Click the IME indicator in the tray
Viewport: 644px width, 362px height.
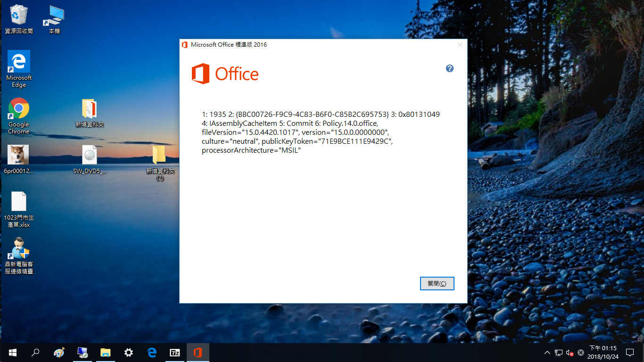(581, 353)
